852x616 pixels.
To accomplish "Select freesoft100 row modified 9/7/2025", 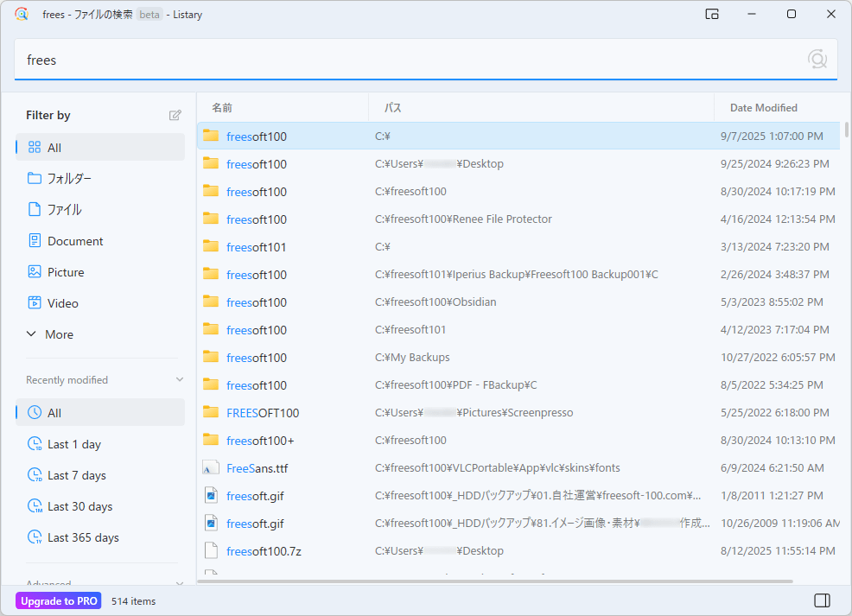I will [518, 136].
